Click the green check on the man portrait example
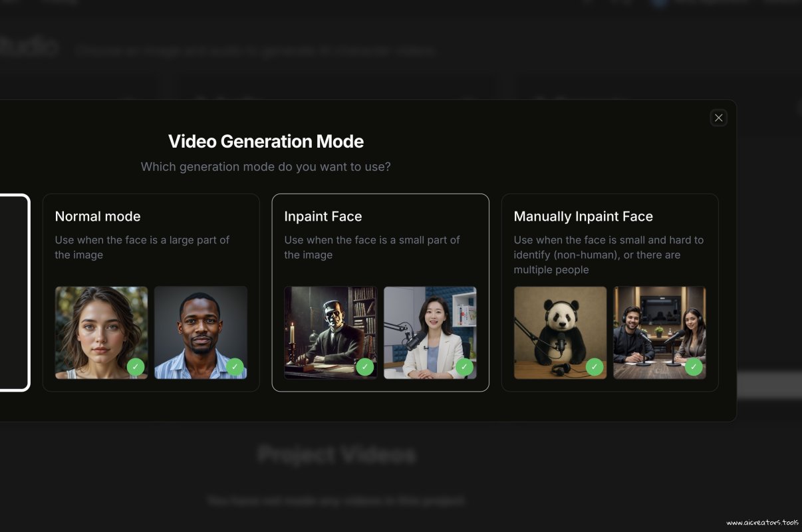This screenshot has height=532, width=802. [x=235, y=366]
